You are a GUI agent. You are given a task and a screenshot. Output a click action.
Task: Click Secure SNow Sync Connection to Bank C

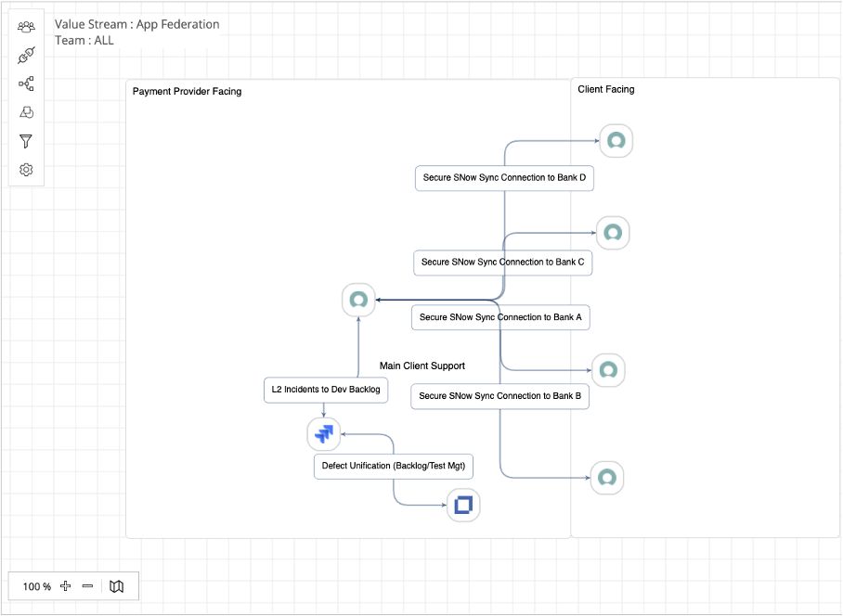click(x=502, y=263)
